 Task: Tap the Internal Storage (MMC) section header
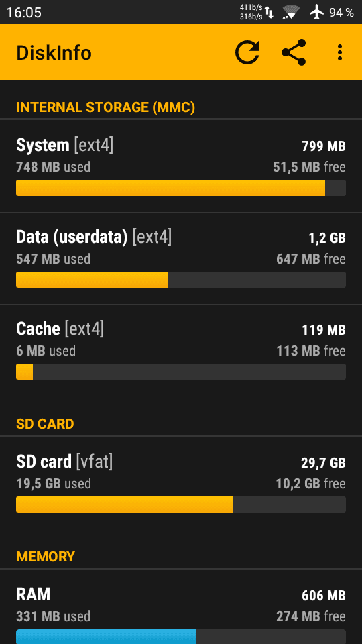pos(105,107)
